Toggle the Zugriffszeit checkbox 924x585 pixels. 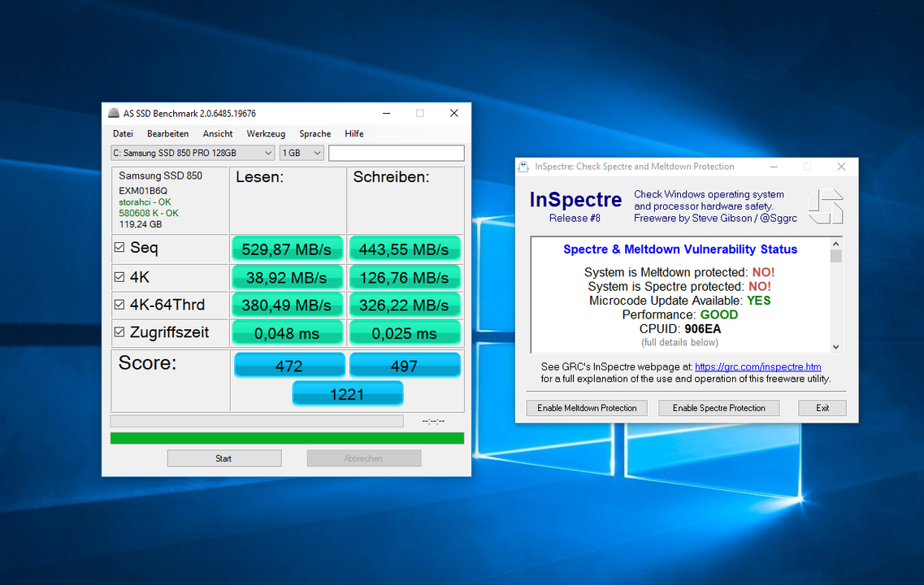click(119, 332)
